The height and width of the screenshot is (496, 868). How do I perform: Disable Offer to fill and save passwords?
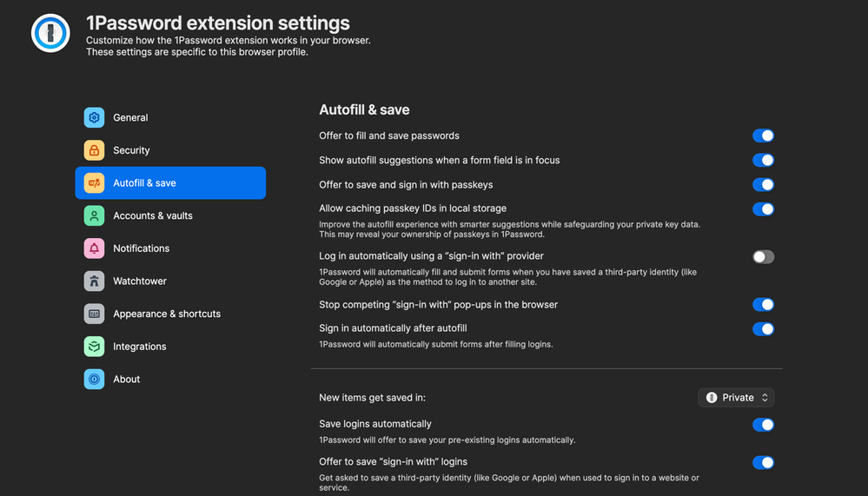coord(763,136)
